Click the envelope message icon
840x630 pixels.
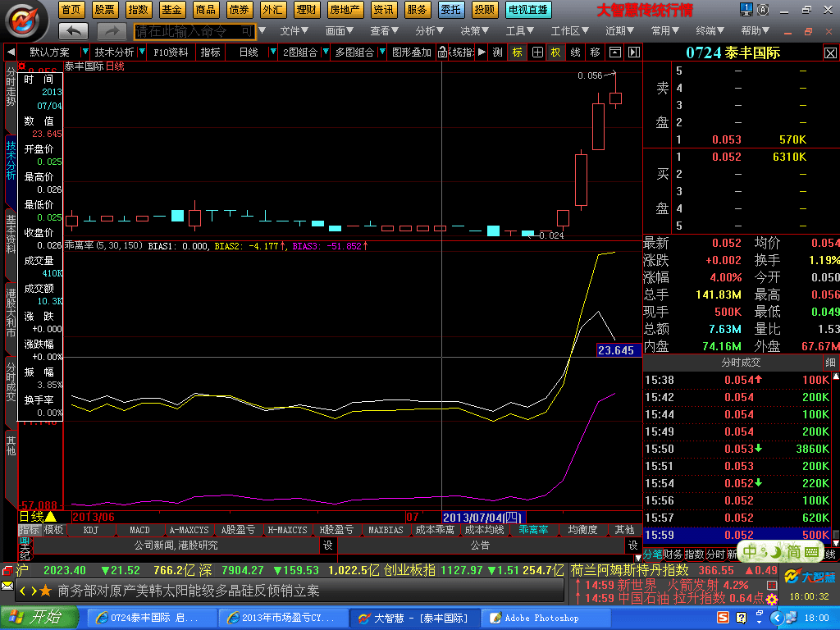coord(7,586)
